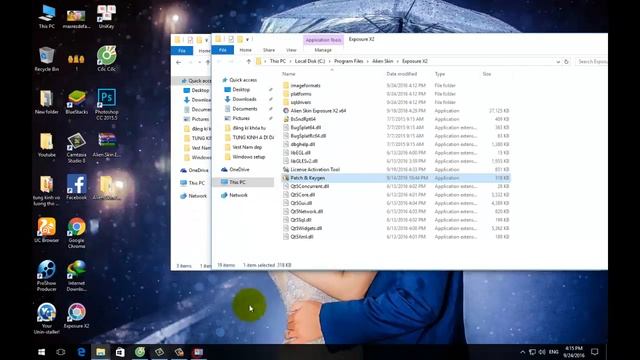This screenshot has height=360, width=640.
Task: Select Network in front window navigation pane
Action: pos(238,195)
